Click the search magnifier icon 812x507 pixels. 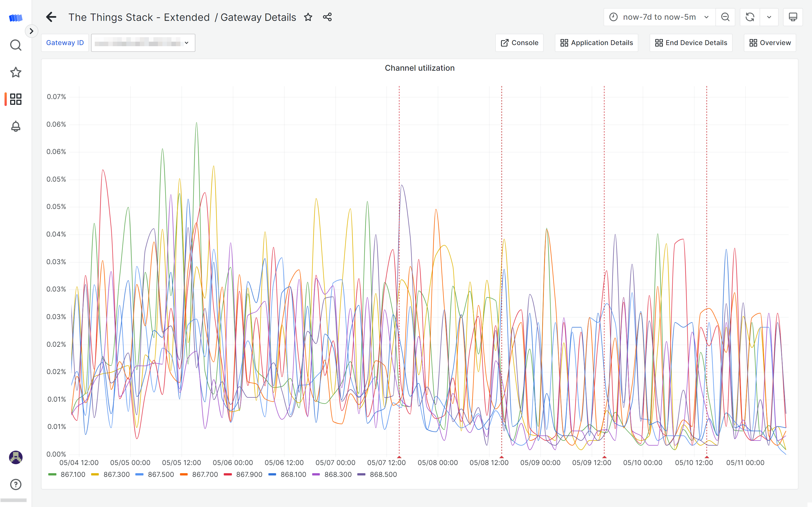(16, 45)
